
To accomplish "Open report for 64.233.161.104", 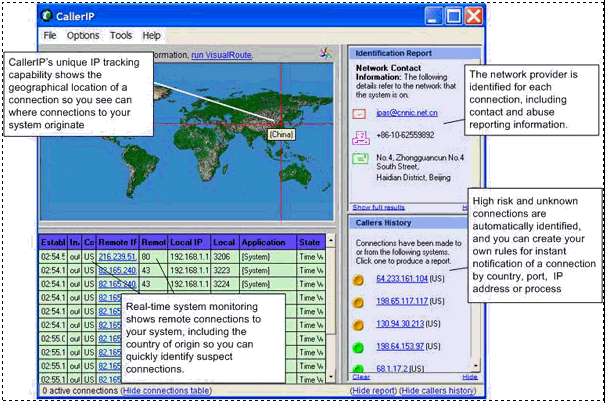I will pyautogui.click(x=402, y=279).
